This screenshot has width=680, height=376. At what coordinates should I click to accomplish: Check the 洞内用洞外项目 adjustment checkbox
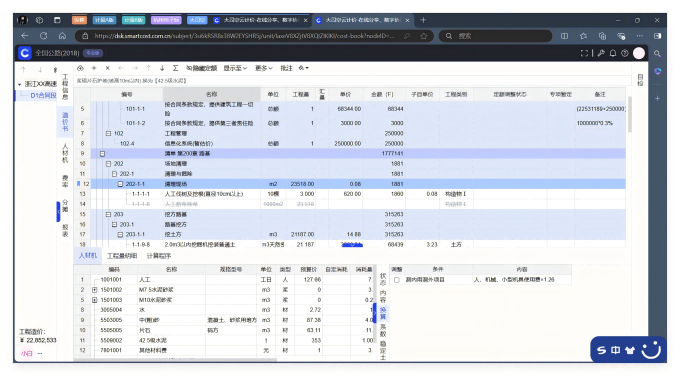coord(396,280)
